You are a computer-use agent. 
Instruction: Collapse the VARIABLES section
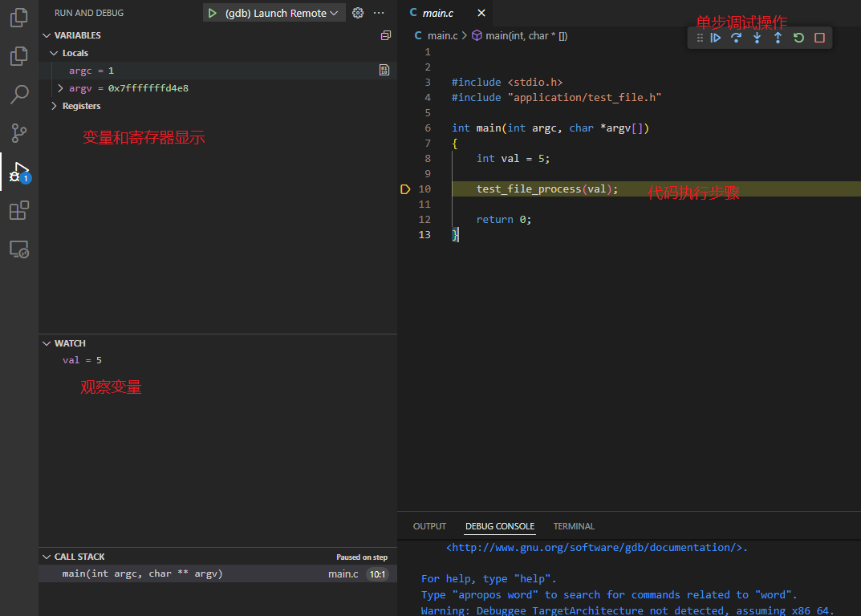[47, 35]
